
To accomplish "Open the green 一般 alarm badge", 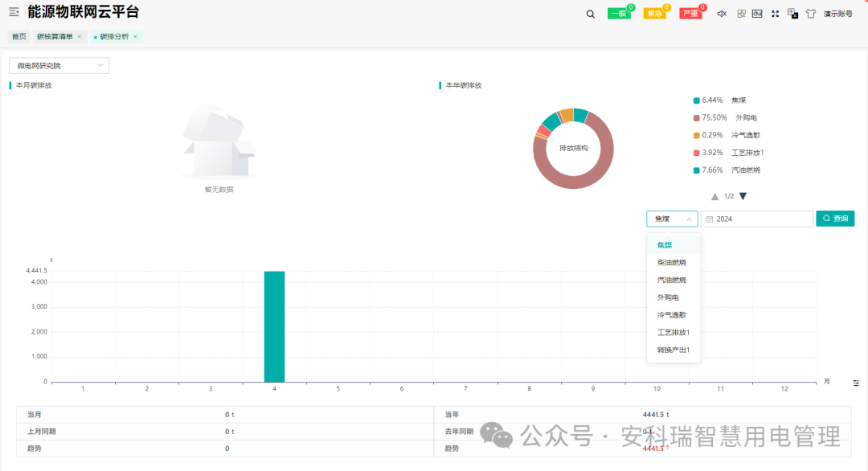I will (619, 14).
